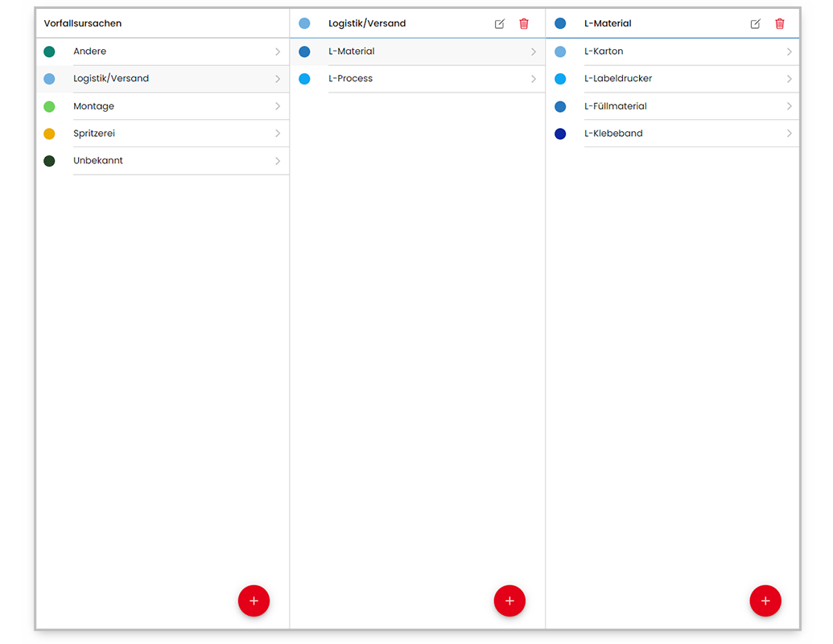Viewport: 833px width, 644px height.
Task: Open the Montage category
Action: [x=94, y=106]
